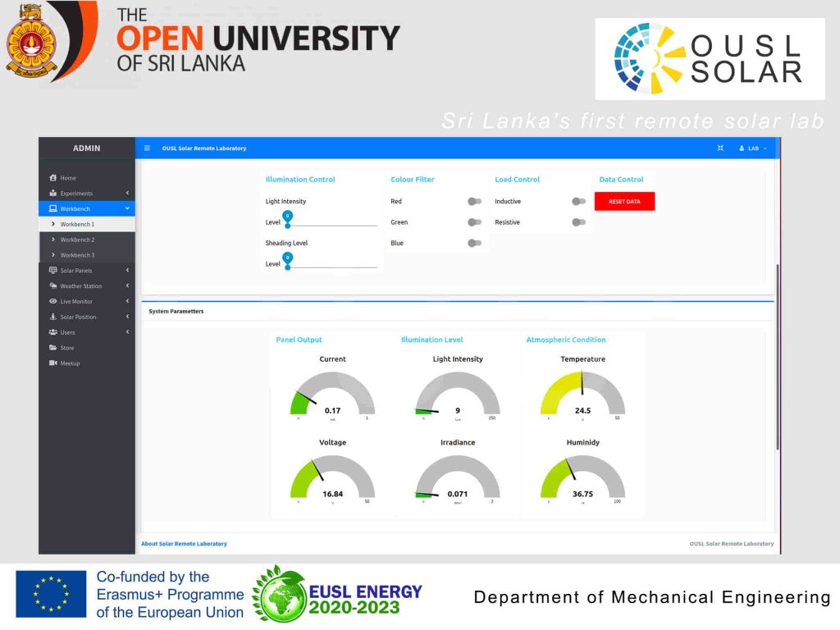Toggle sidebar with hamburger menu icon
This screenshot has height=630, width=840.
[x=148, y=148]
